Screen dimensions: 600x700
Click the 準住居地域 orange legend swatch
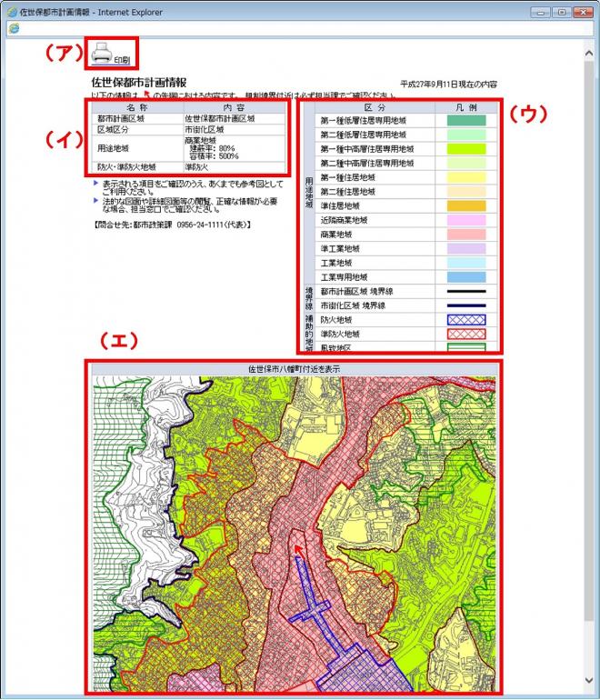pyautogui.click(x=465, y=205)
